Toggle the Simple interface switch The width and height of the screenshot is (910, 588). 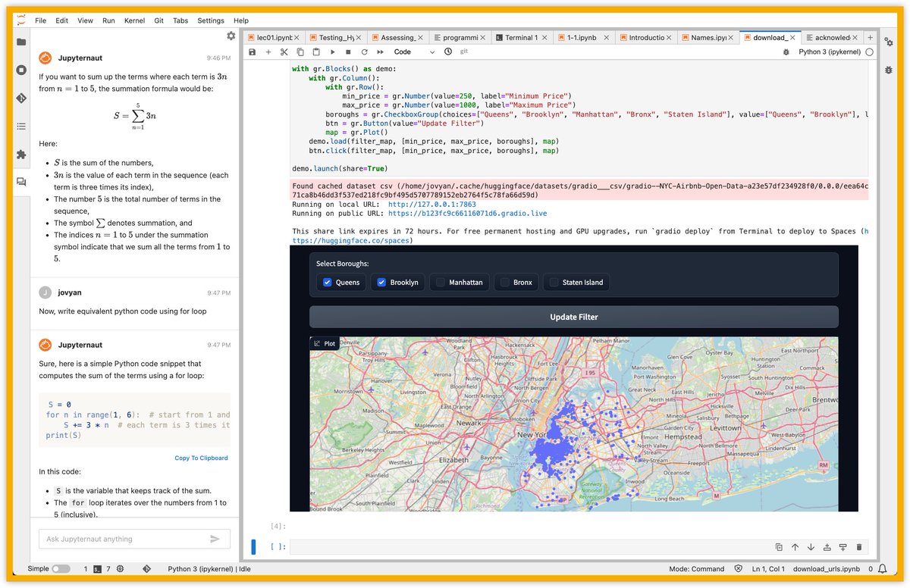[61, 568]
